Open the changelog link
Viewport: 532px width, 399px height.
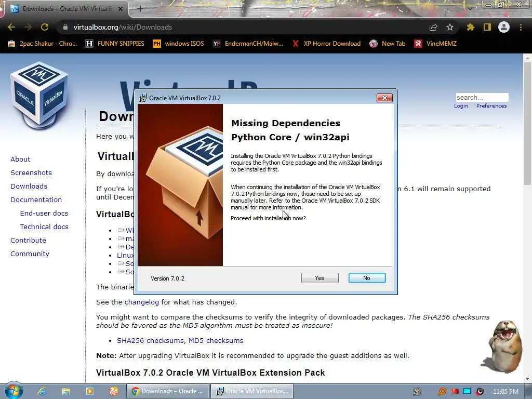[x=141, y=302]
